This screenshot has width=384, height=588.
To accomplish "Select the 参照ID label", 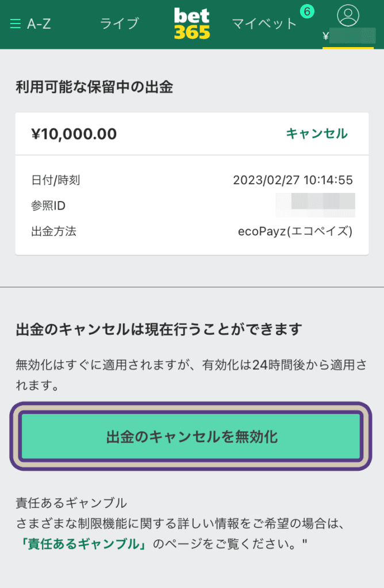I will click(48, 206).
